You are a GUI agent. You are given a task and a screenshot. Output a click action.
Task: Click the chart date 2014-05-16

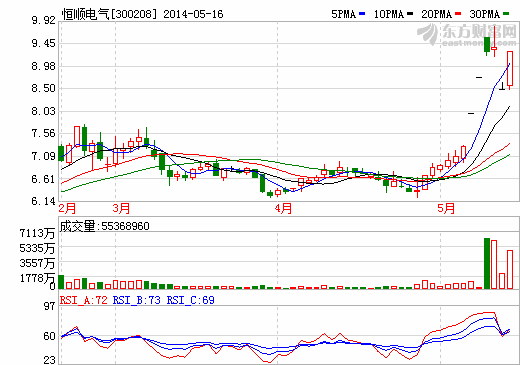tap(193, 14)
